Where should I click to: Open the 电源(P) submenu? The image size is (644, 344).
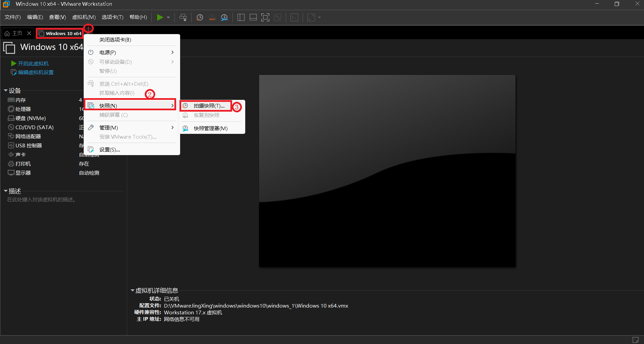tap(132, 52)
